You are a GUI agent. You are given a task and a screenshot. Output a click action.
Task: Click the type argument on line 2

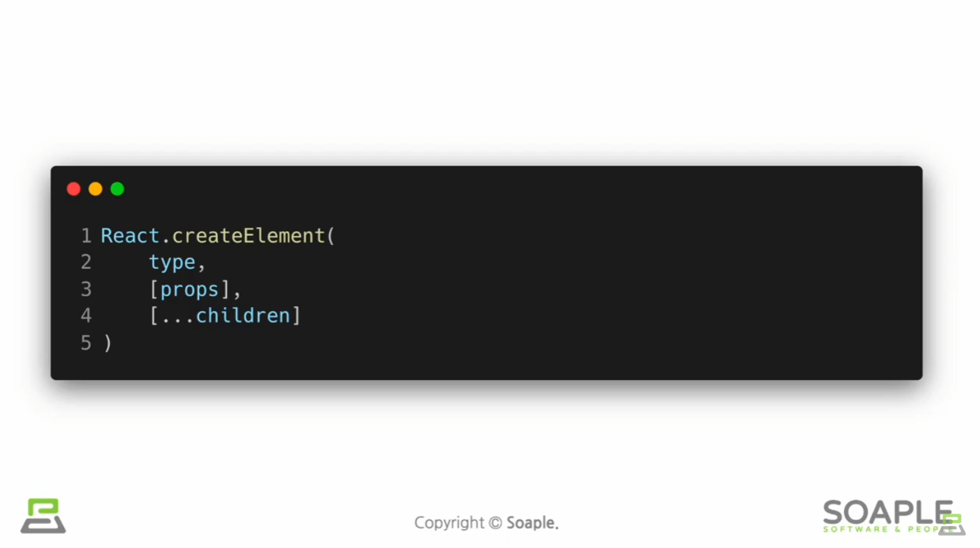point(172,263)
